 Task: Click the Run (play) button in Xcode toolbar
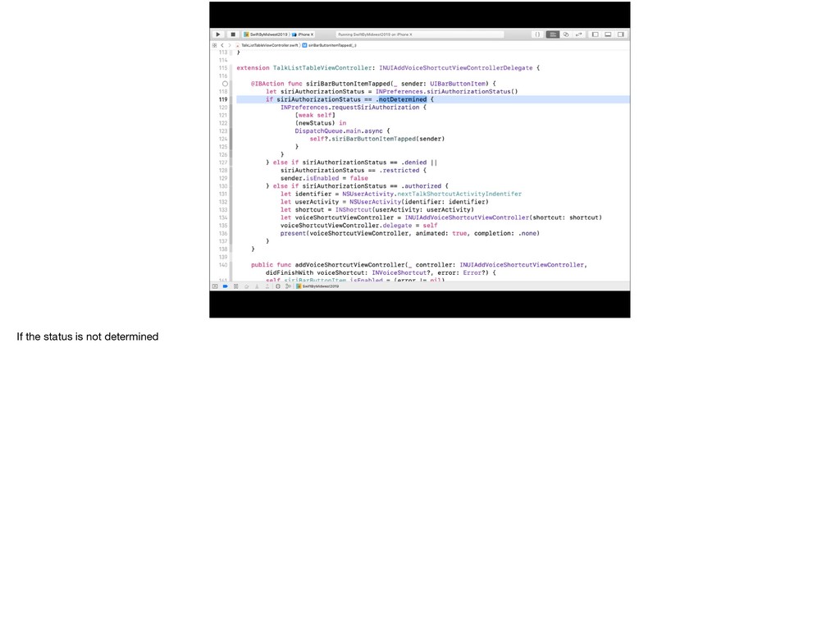218,34
